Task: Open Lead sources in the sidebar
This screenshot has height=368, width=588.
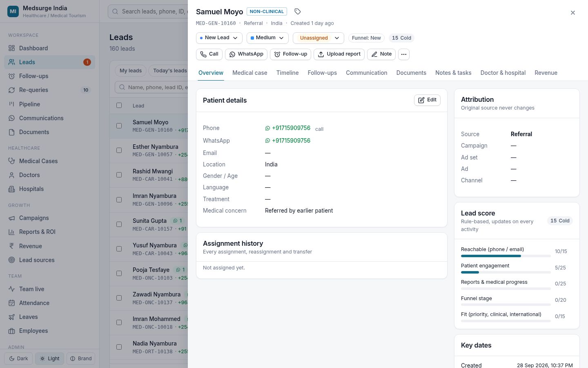Action: tap(49, 260)
